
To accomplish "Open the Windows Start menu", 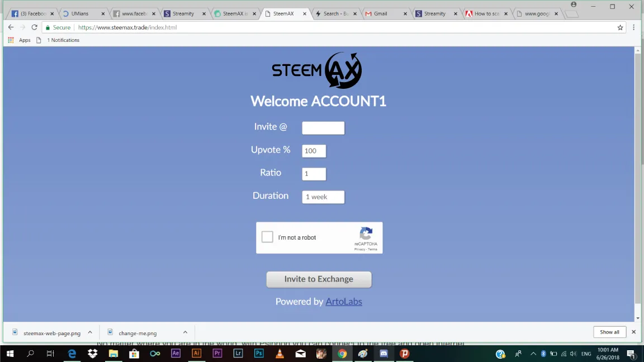I will [x=10, y=354].
